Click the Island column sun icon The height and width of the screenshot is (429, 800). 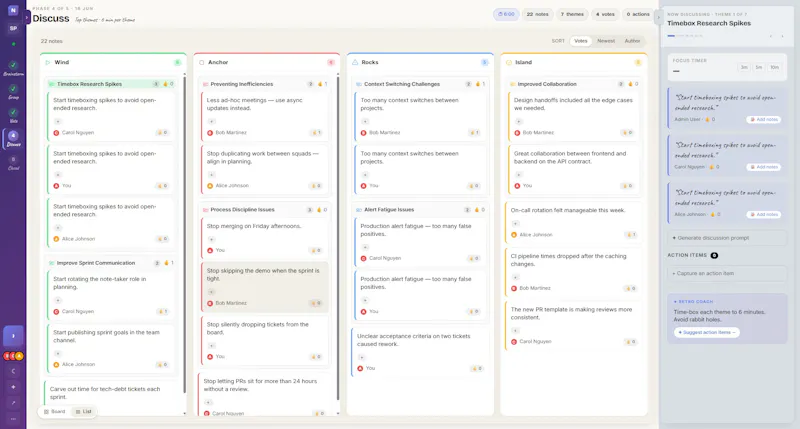(x=509, y=62)
